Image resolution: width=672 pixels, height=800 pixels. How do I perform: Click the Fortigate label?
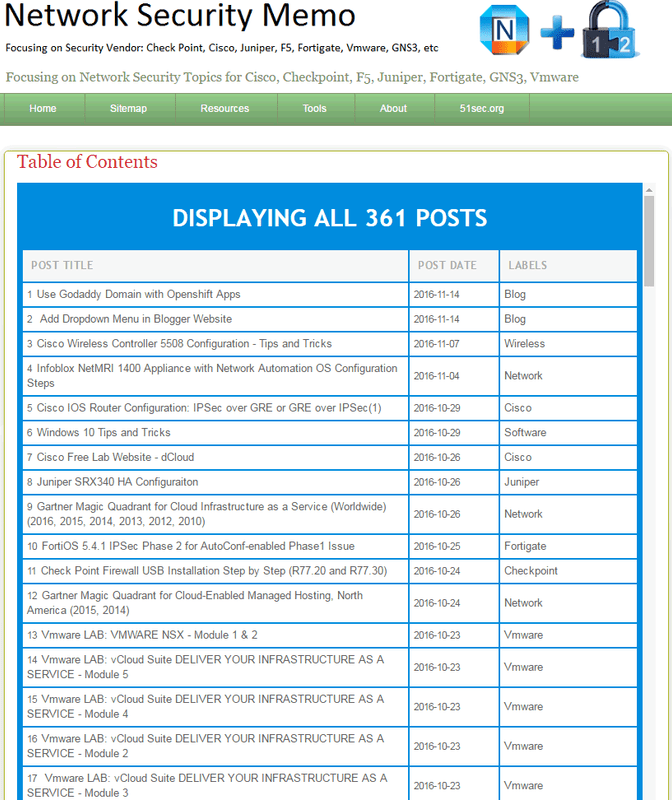click(525, 546)
